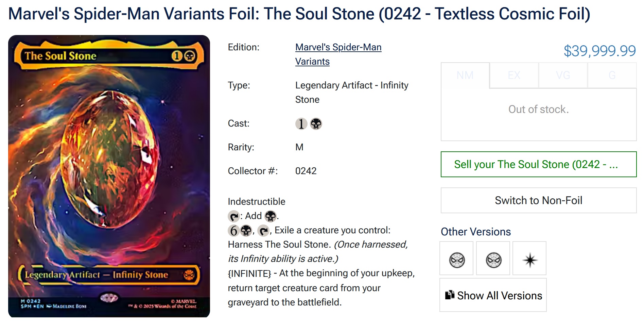The width and height of the screenshot is (644, 333).
Task: Click the black mana skull icon beside Cast
Action: [316, 124]
